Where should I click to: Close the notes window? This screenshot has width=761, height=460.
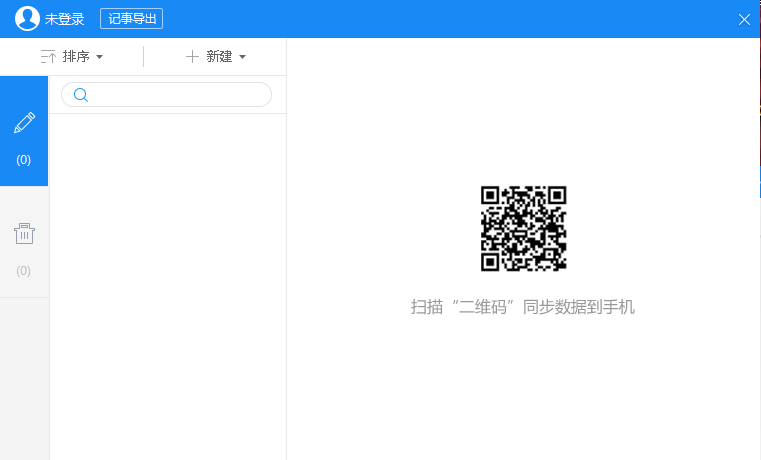[x=744, y=19]
